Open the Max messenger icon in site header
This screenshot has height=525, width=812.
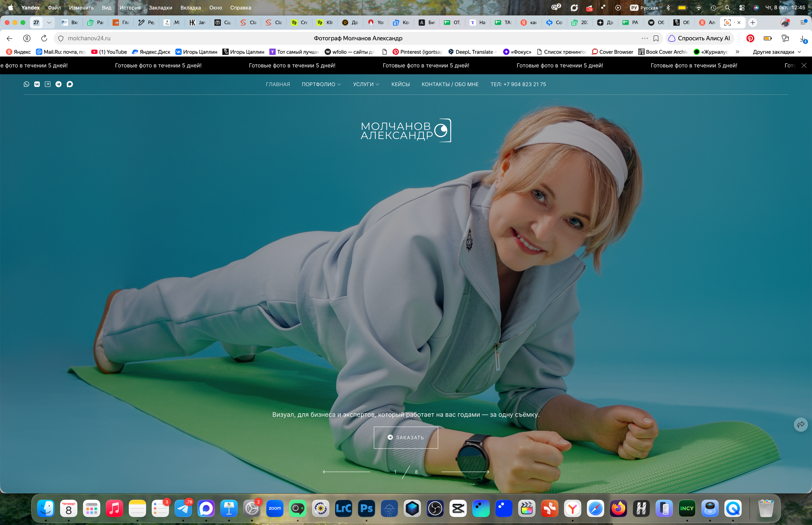pos(69,84)
